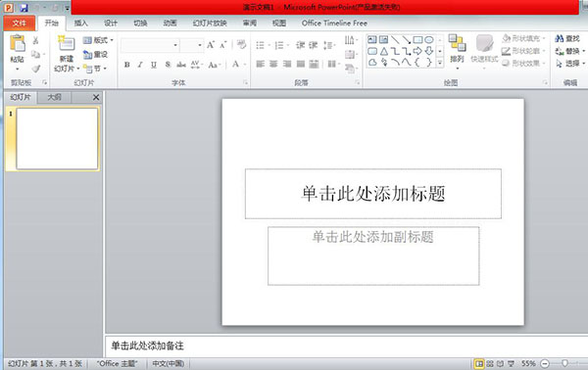Click the Format Painter brush icon
Image resolution: width=588 pixels, height=370 pixels.
coord(35,69)
